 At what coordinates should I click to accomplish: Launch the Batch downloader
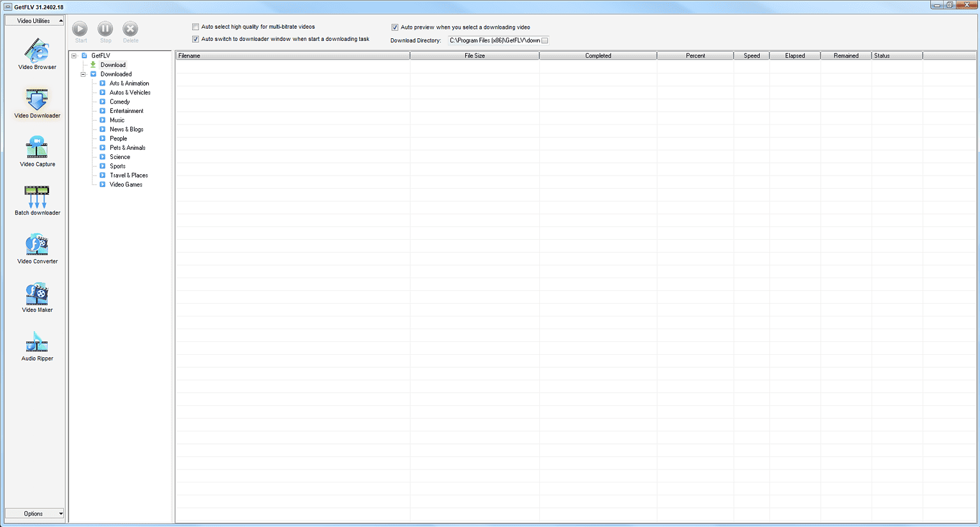[37, 198]
